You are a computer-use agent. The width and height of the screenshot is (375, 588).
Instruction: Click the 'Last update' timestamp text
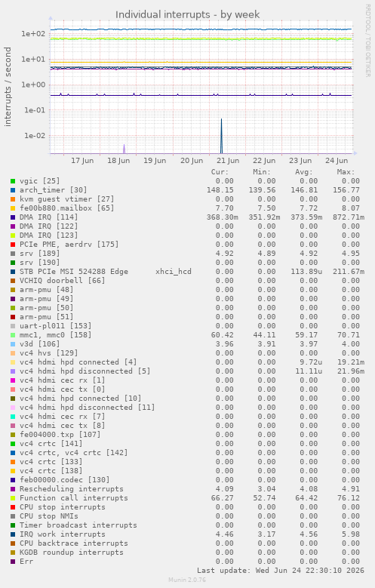click(281, 571)
